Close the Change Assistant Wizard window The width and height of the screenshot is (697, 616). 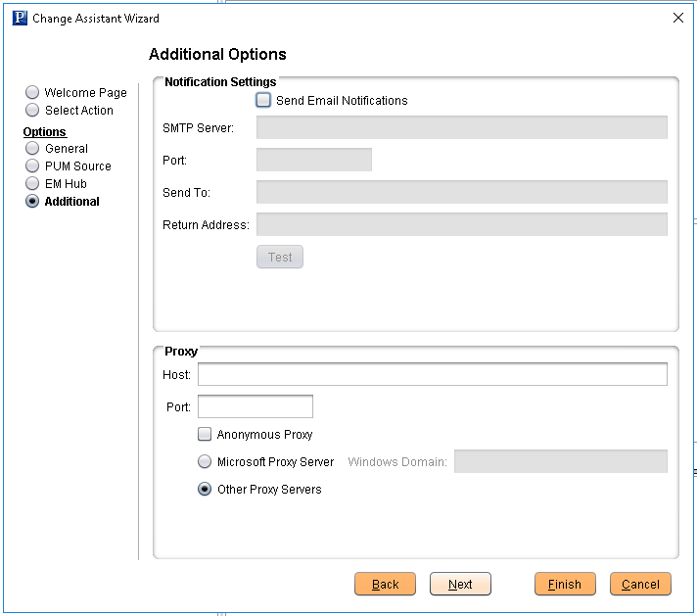point(677,18)
